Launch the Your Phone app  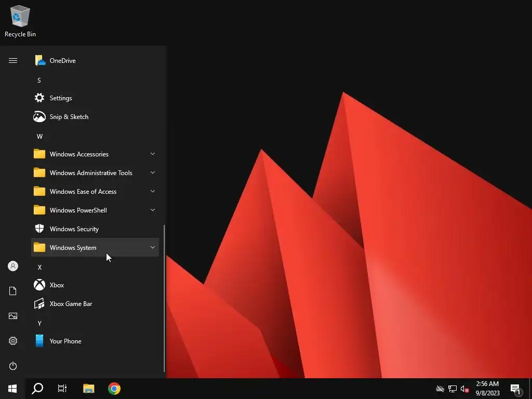click(95, 341)
